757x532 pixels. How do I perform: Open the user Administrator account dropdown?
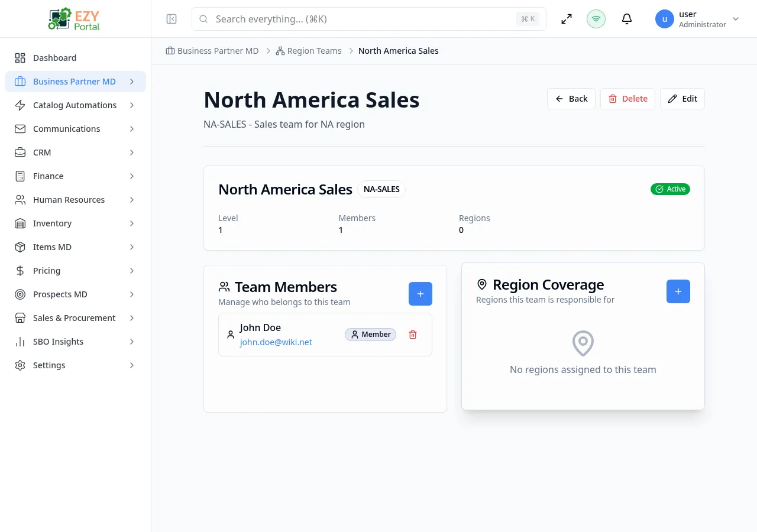pos(698,19)
